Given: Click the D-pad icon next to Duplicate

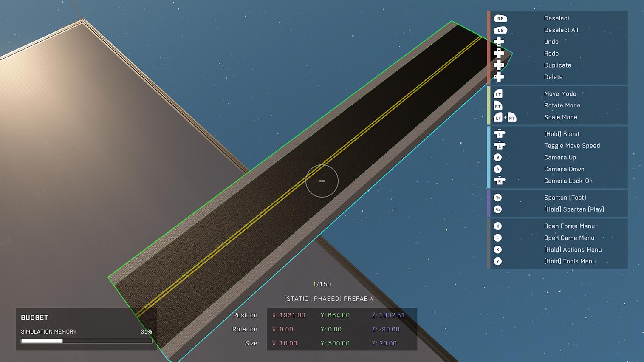Looking at the screenshot, I should (499, 65).
